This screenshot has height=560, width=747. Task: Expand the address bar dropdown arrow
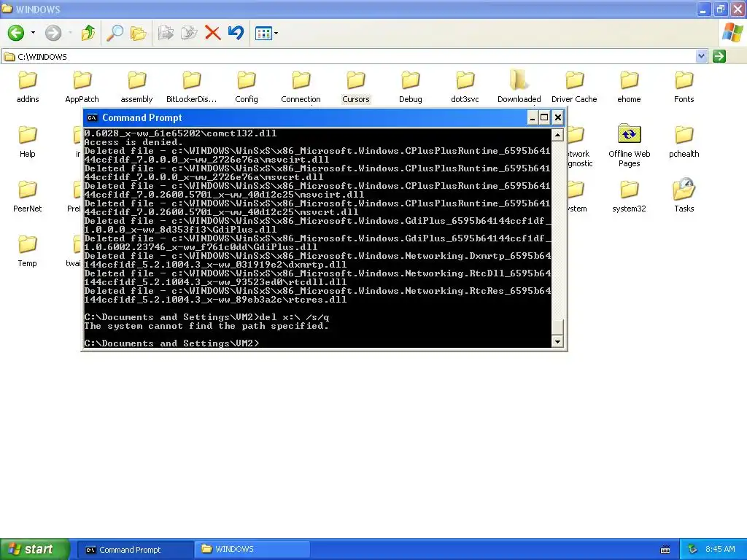(x=701, y=56)
